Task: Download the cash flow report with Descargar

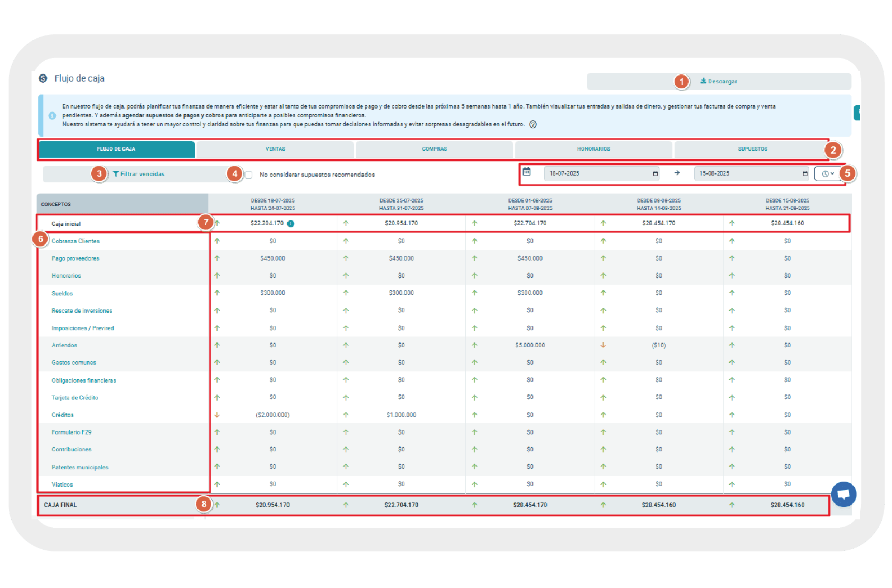Action: 719,82
